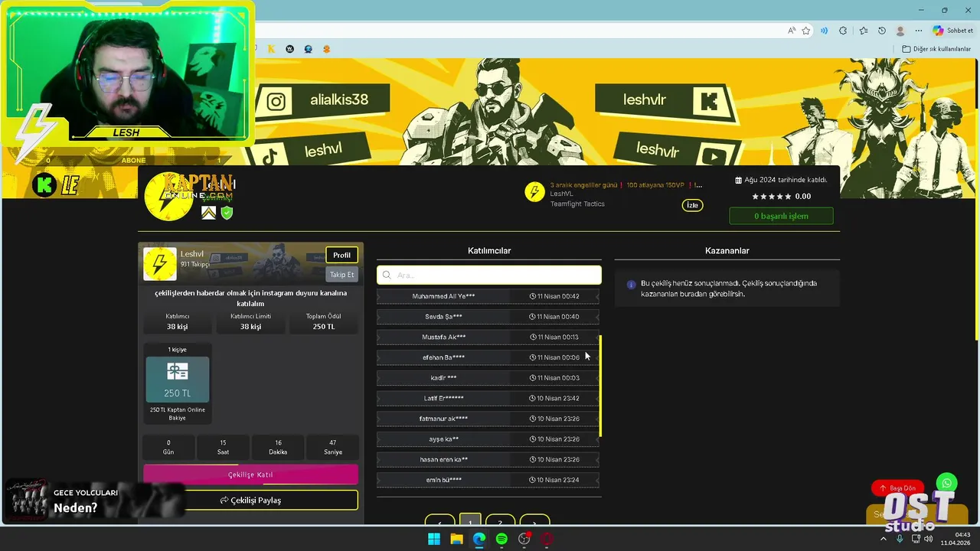Click the 0 başarılı işlem badge
Image resolution: width=980 pixels, height=551 pixels.
tap(781, 216)
